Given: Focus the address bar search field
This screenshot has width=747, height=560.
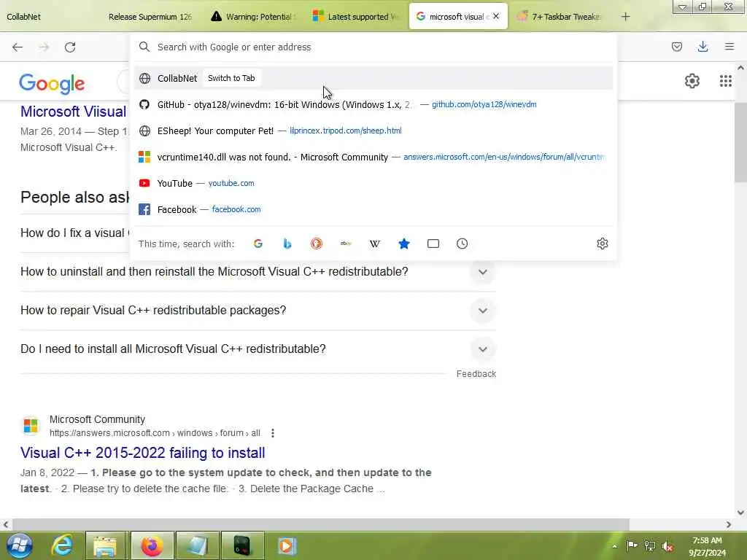Looking at the screenshot, I should pyautogui.click(x=373, y=47).
